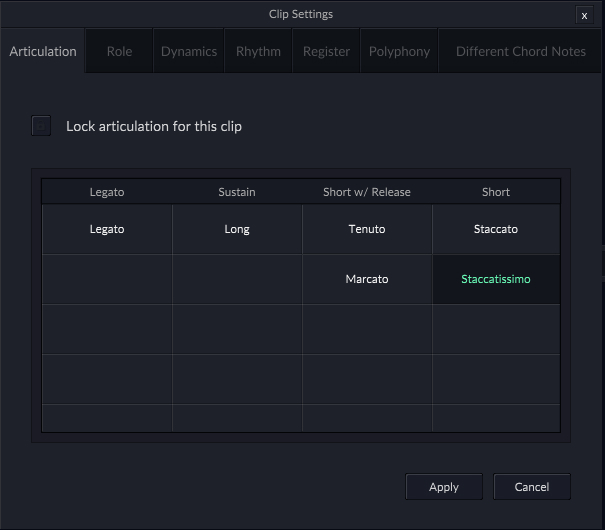Image resolution: width=605 pixels, height=530 pixels.
Task: Pick the Staccato articulation
Action: (496, 229)
